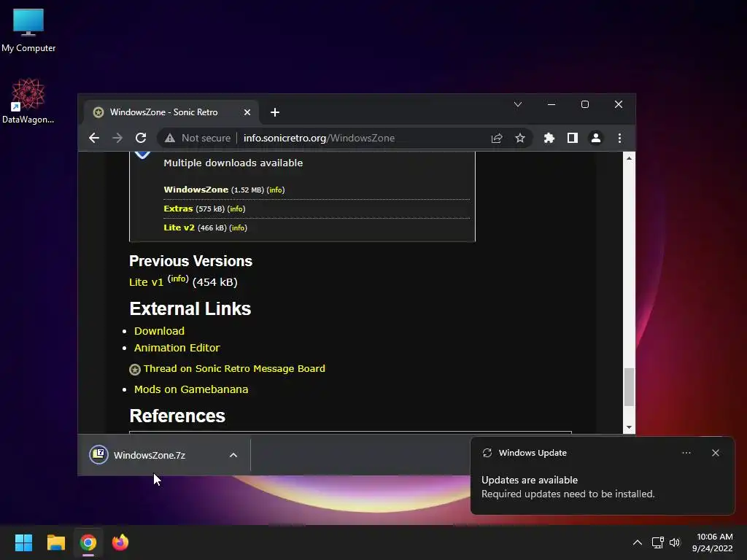Share this page using the share icon
This screenshot has height=560, width=747.
pyautogui.click(x=496, y=138)
